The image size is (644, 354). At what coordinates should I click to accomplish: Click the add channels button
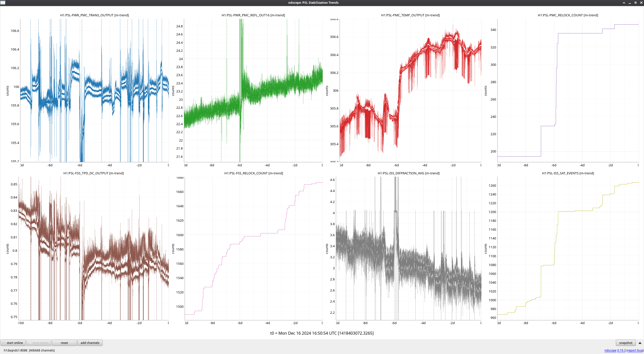tap(90, 343)
